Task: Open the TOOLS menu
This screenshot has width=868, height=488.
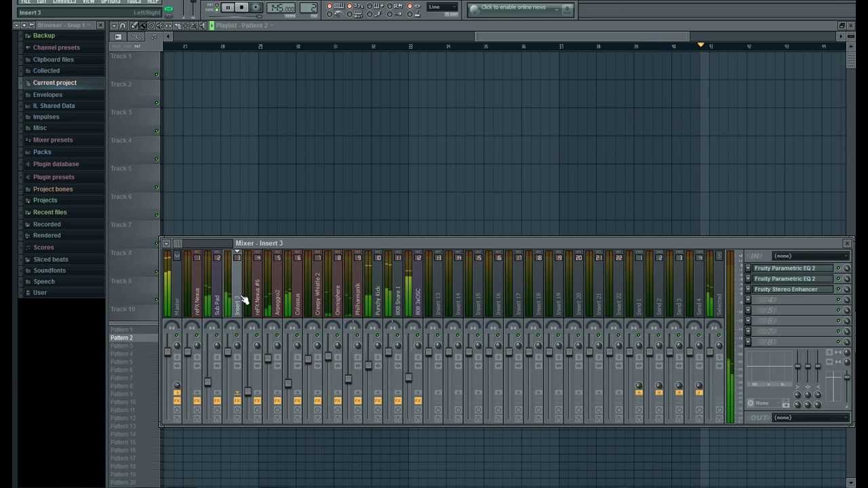Action: click(134, 1)
